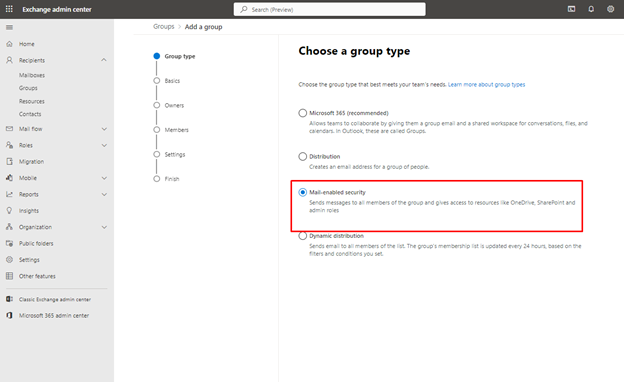Click the Mail flow envelope icon
The image size is (624, 382).
pyautogui.click(x=10, y=129)
